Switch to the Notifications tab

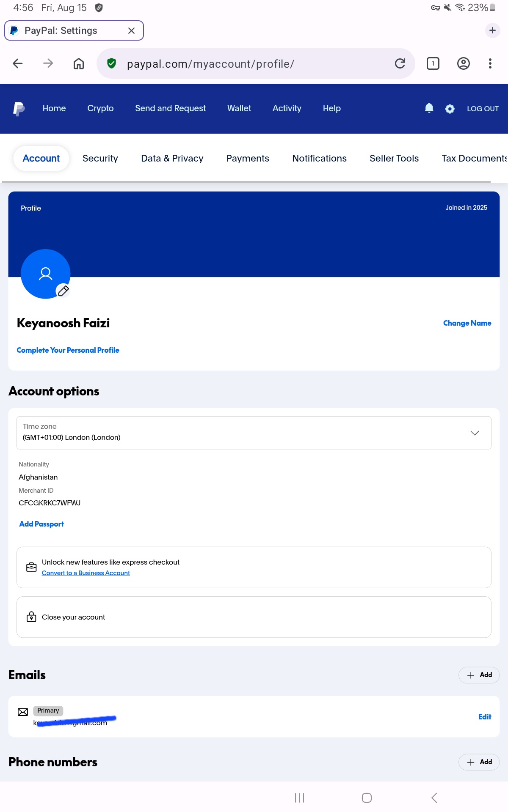pos(319,158)
